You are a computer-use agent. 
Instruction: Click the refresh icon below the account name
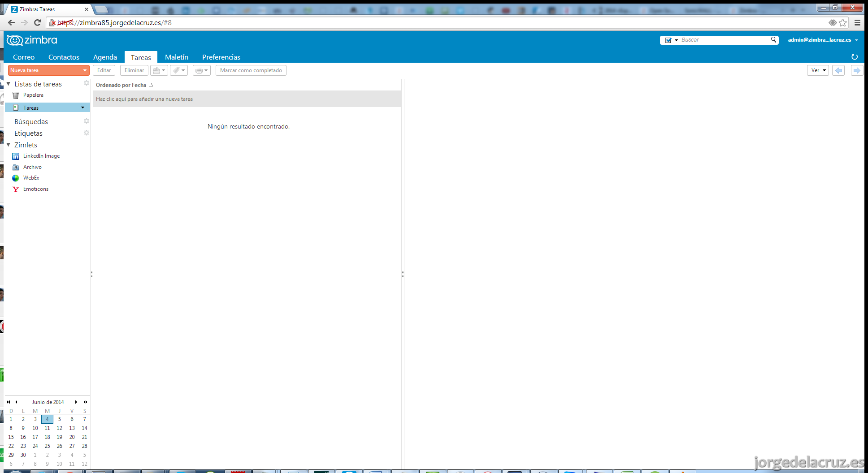click(854, 57)
